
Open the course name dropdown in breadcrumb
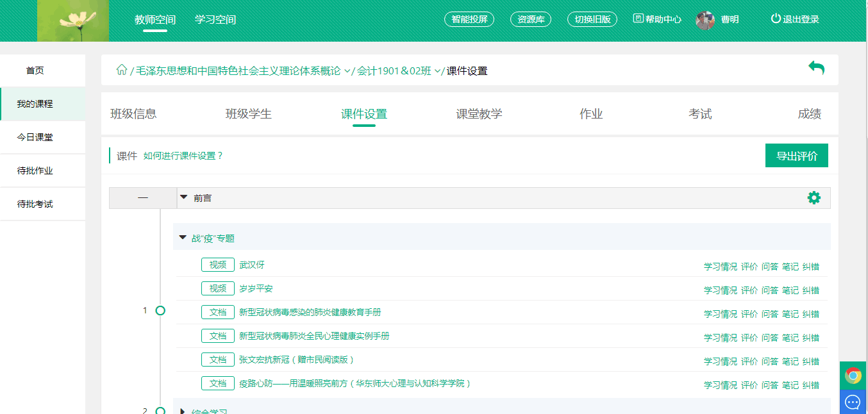click(347, 71)
